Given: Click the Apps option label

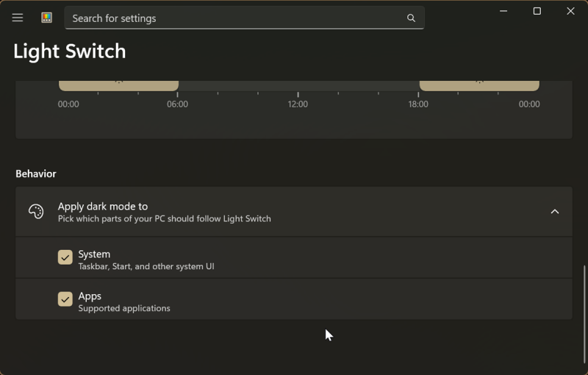Looking at the screenshot, I should [x=90, y=296].
